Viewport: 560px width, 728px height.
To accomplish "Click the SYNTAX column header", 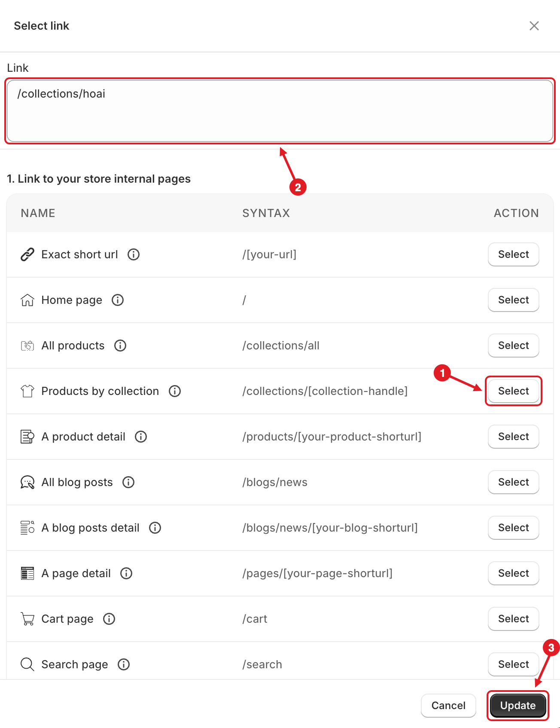I will click(266, 213).
